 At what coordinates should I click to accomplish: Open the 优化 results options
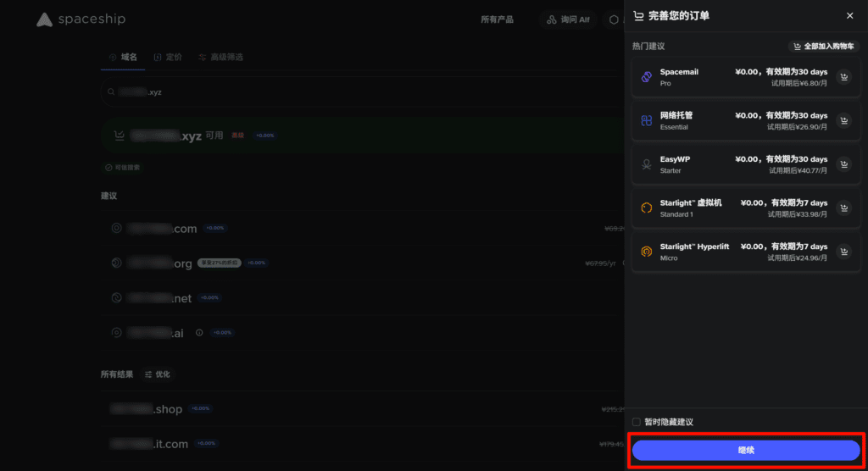(157, 374)
